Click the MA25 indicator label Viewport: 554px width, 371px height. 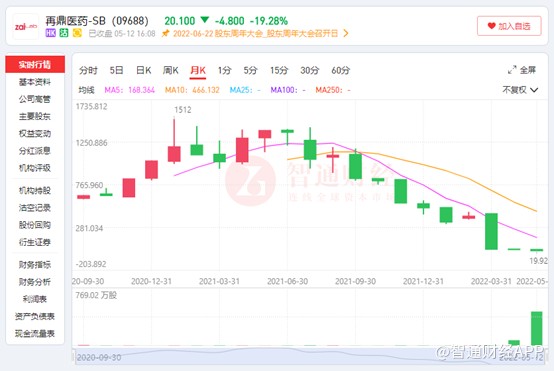tap(245, 90)
